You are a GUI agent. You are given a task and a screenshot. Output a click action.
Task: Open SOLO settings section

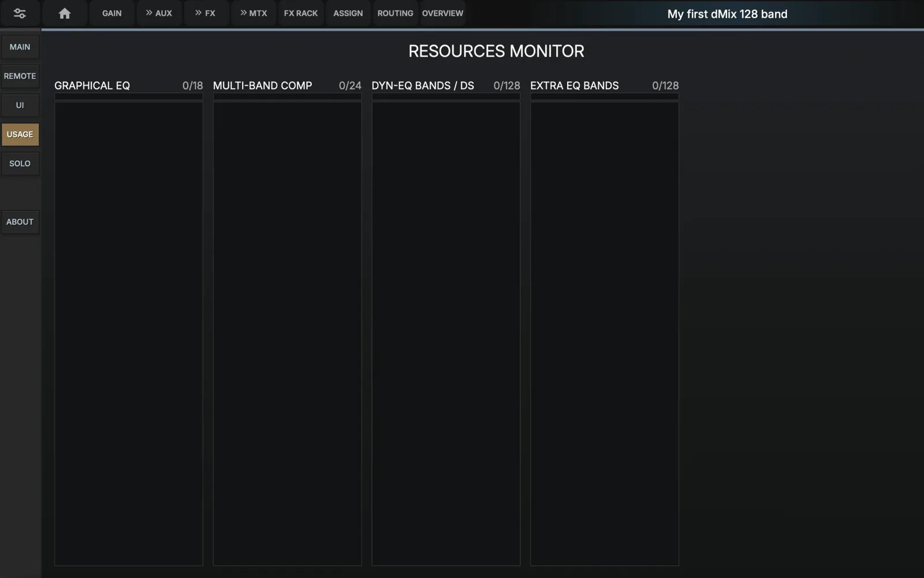pyautogui.click(x=20, y=164)
